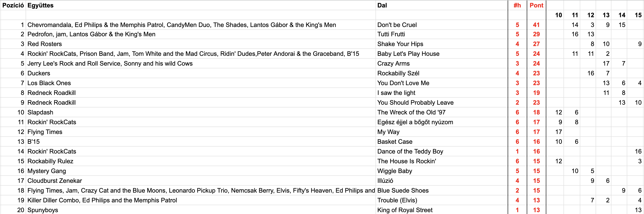Click the 41 points cell
This screenshot has height=214, width=644.
coord(536,25)
